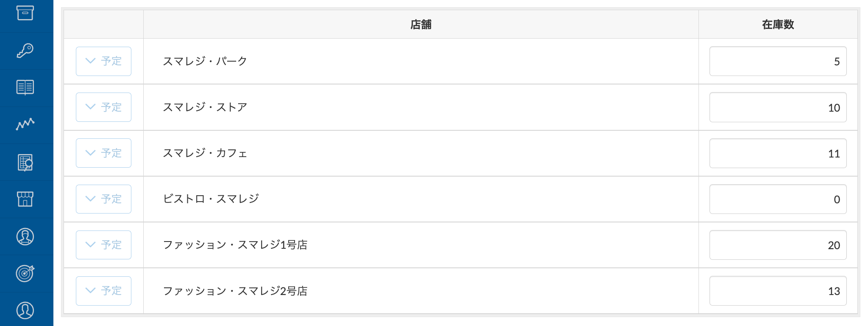The height and width of the screenshot is (326, 868).
Task: Click the document search icon in sidebar
Action: coord(25,162)
